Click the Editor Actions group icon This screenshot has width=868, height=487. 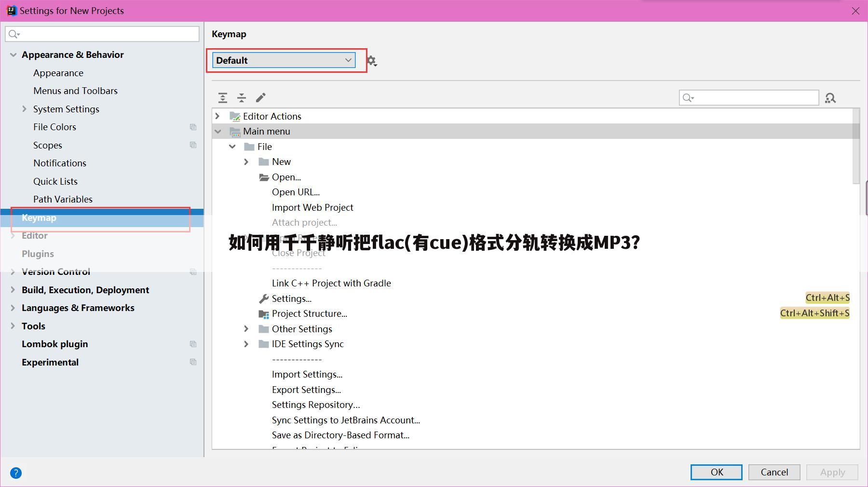click(x=235, y=116)
